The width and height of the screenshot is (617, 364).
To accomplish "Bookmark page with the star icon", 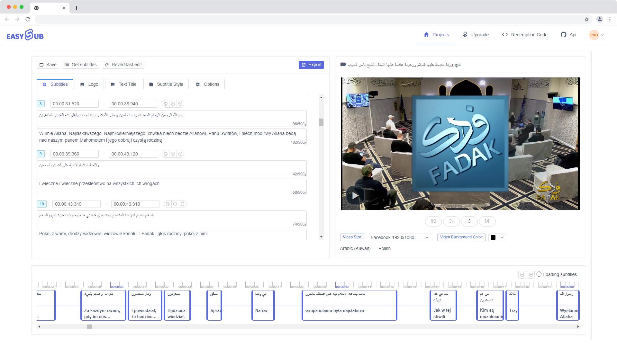I will (x=587, y=19).
